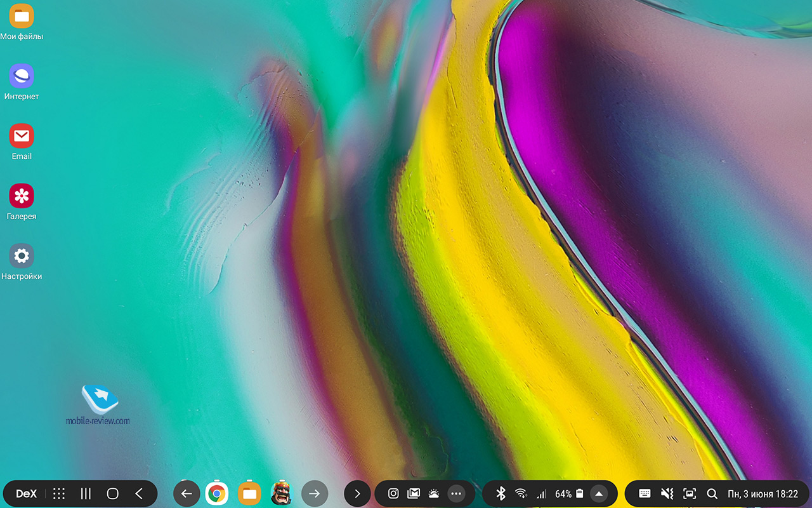Viewport: 812px width, 508px height.
Task: Open the apps grid launcher
Action: click(59, 493)
